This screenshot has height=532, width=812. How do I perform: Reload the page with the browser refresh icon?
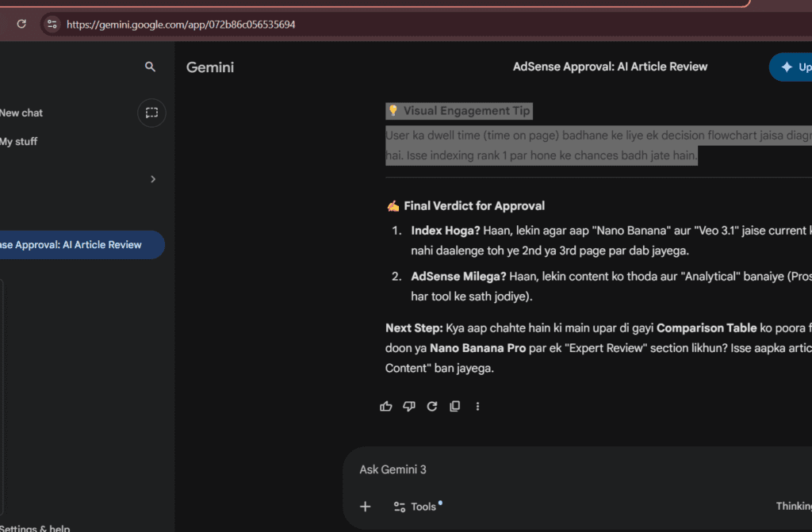[x=21, y=25]
